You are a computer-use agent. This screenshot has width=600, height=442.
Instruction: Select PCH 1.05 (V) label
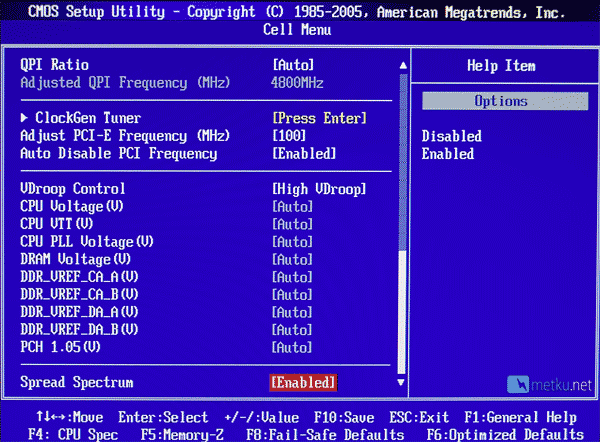tap(60, 347)
